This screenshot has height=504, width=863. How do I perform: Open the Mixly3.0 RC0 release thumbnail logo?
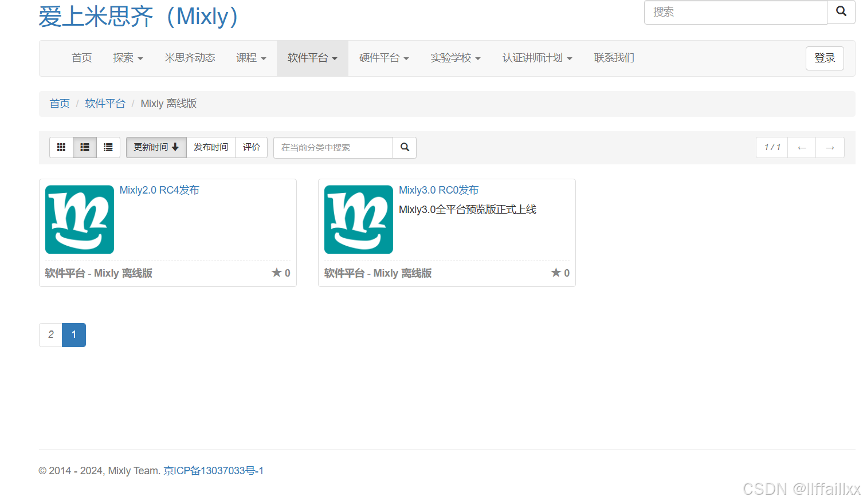click(358, 219)
